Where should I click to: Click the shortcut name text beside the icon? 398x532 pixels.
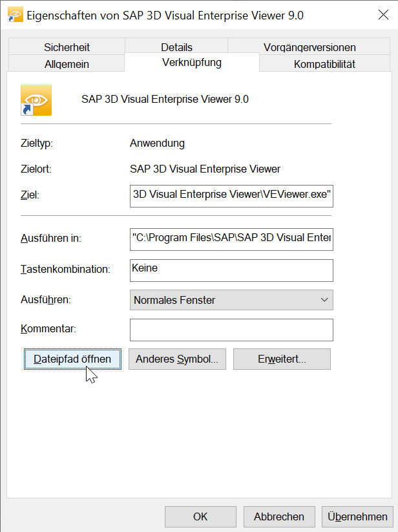tap(165, 99)
